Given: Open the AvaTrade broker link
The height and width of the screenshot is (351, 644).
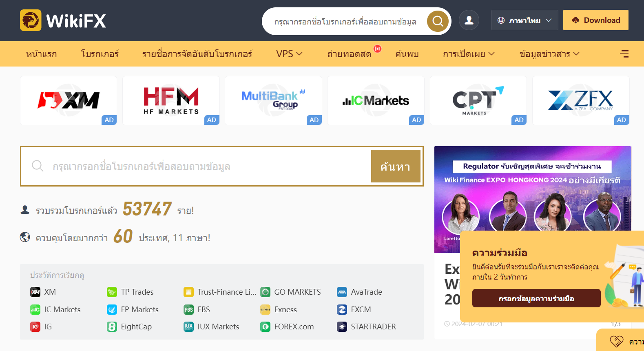Looking at the screenshot, I should (366, 292).
